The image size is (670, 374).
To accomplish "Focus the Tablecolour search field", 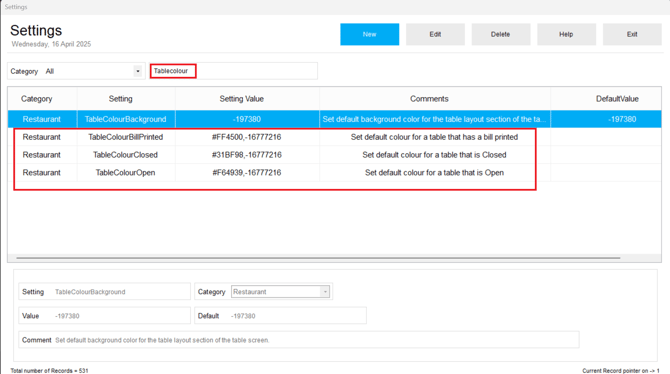I will coord(234,71).
